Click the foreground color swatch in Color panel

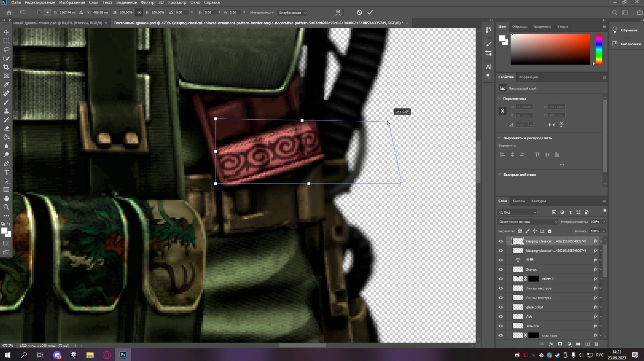(502, 39)
